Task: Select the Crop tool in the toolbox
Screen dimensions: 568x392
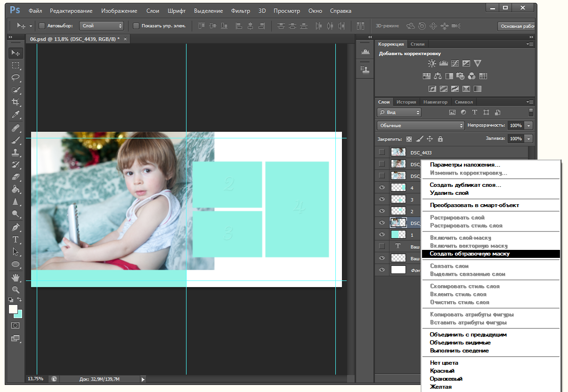Action: [x=16, y=102]
